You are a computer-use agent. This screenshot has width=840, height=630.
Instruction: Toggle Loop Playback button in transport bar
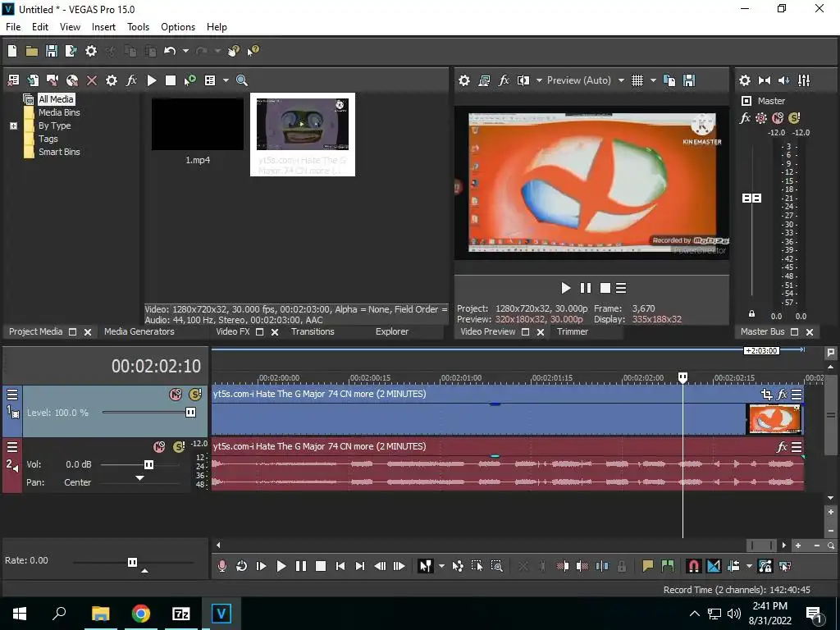pos(241,566)
